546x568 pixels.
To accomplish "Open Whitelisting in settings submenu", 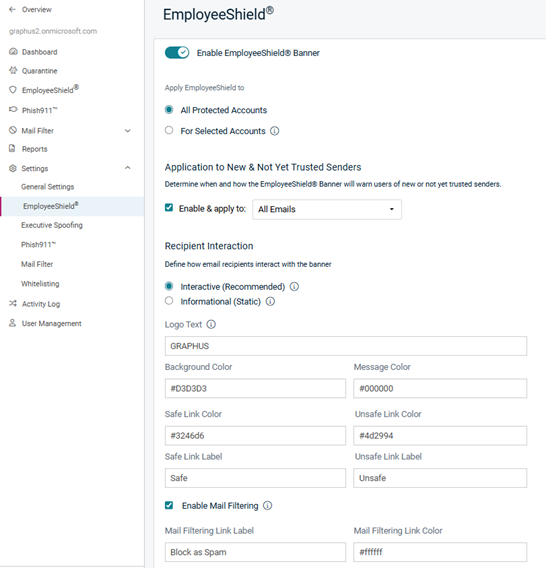I will [40, 284].
